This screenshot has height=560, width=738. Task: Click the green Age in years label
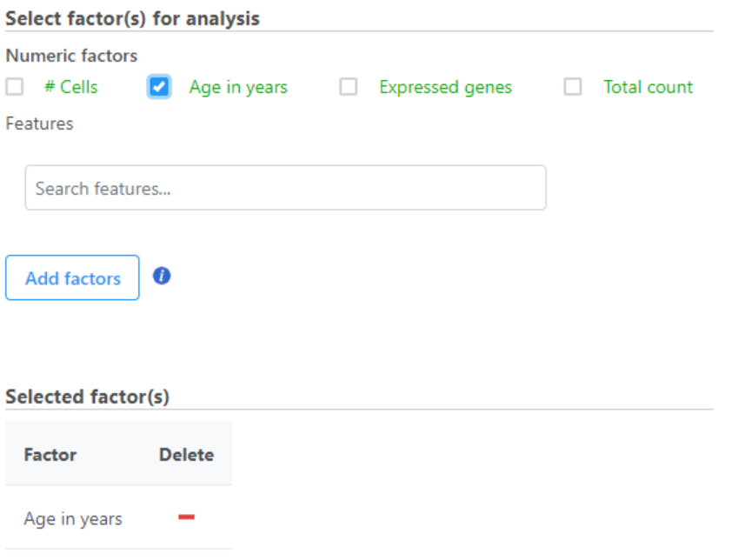click(238, 88)
